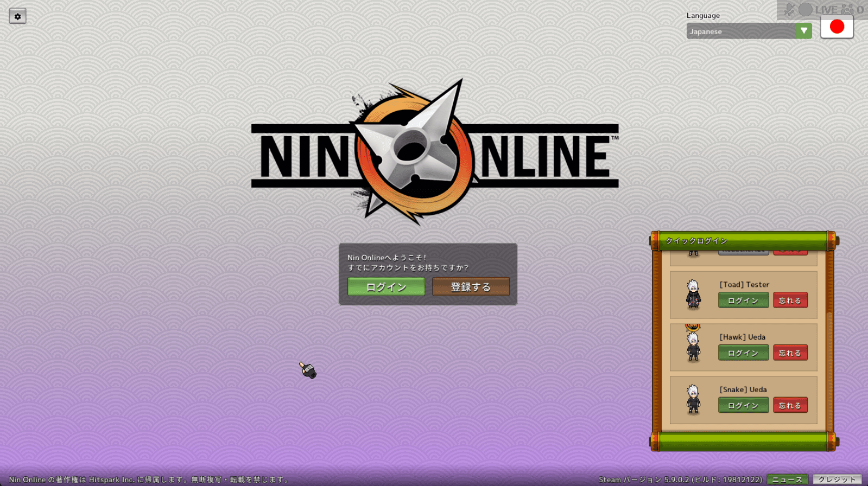Click the viewers count icon
Image resolution: width=868 pixels, height=486 pixels.
(x=847, y=9)
